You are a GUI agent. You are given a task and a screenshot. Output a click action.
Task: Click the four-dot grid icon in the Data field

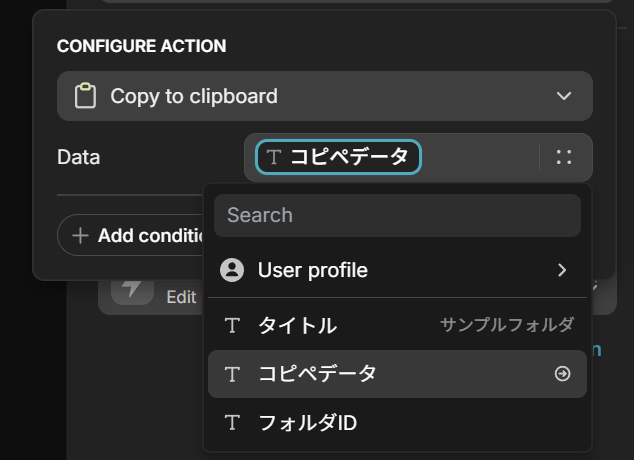tap(564, 157)
